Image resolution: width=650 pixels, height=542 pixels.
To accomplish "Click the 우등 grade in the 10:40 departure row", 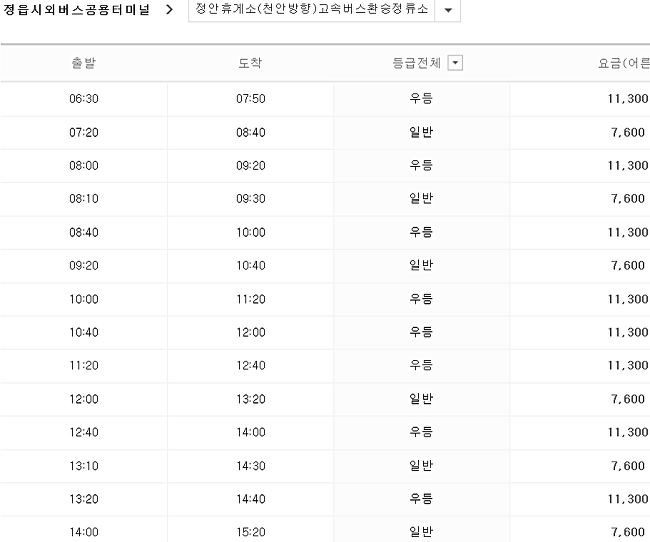I will [x=421, y=332].
